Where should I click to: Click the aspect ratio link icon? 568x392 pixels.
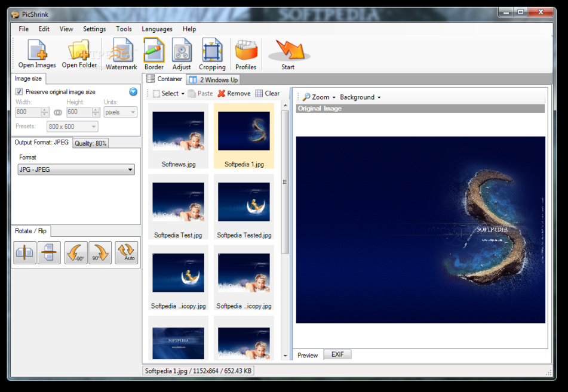point(57,112)
